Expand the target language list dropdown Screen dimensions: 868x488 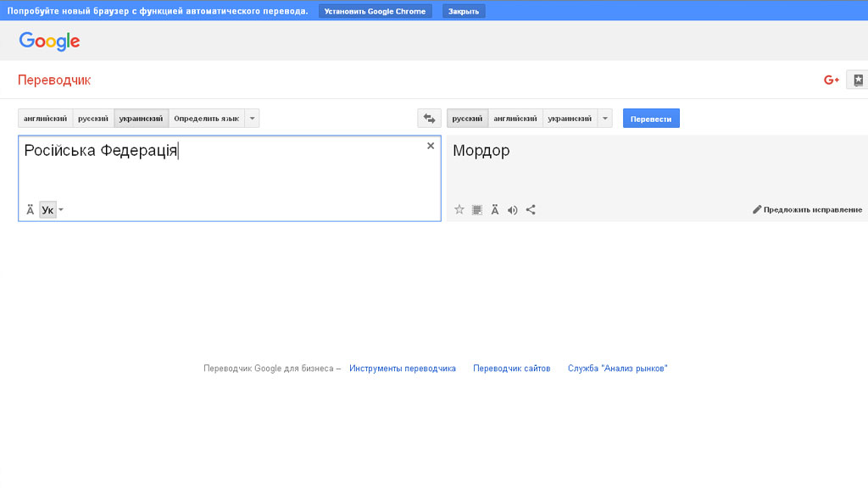coord(604,119)
